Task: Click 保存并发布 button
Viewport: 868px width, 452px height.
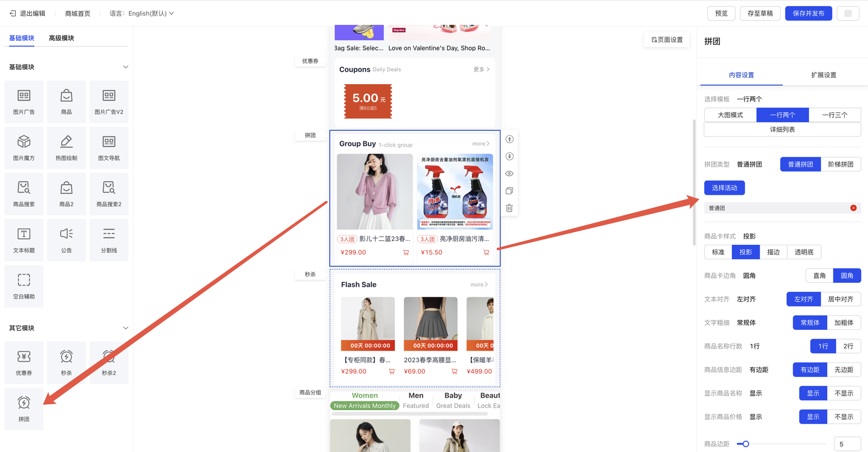Action: pyautogui.click(x=808, y=14)
